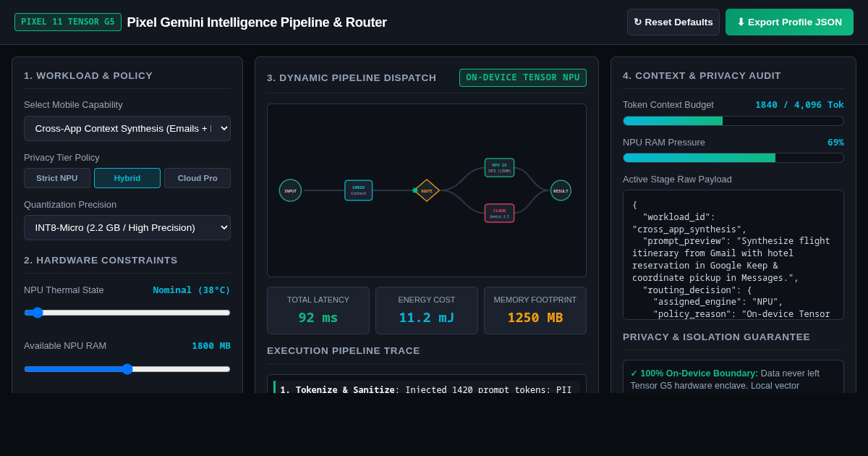Click inside the Active Stage Raw Payload box
The width and height of the screenshot is (868, 456).
click(733, 255)
